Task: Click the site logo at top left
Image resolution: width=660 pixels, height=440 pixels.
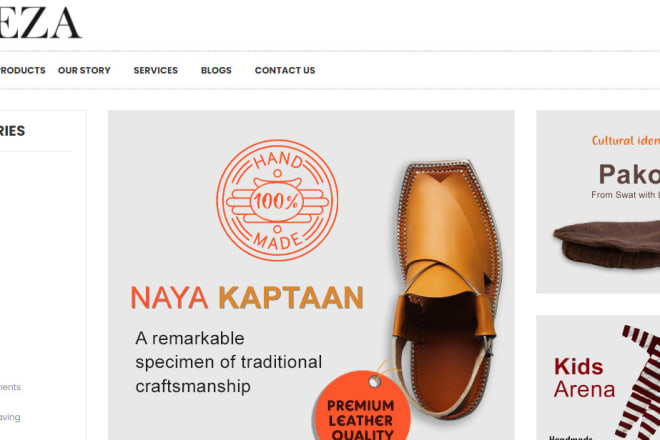Action: point(40,23)
